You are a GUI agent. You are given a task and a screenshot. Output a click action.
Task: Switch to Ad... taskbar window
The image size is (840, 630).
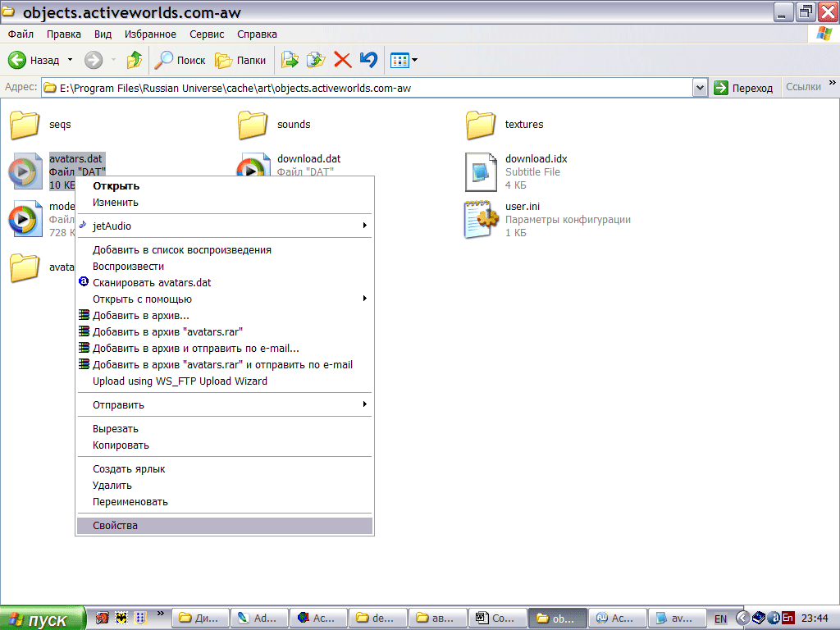259,619
